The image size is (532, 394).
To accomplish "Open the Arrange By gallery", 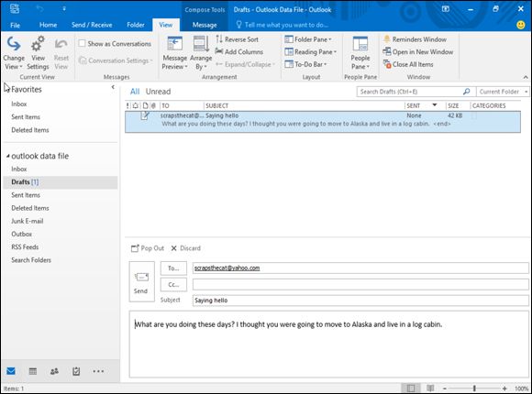I will (201, 53).
